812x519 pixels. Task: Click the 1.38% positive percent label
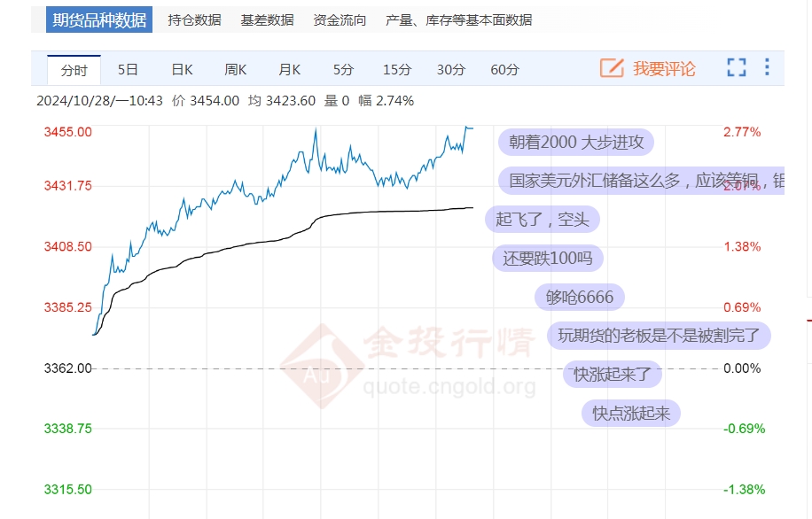742,246
